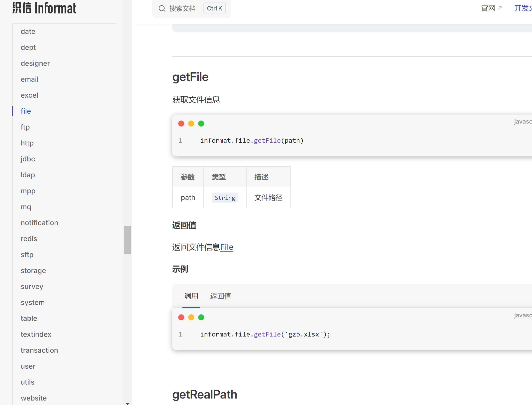The height and width of the screenshot is (405, 532).
Task: Click the Informat logo
Action: click(44, 8)
